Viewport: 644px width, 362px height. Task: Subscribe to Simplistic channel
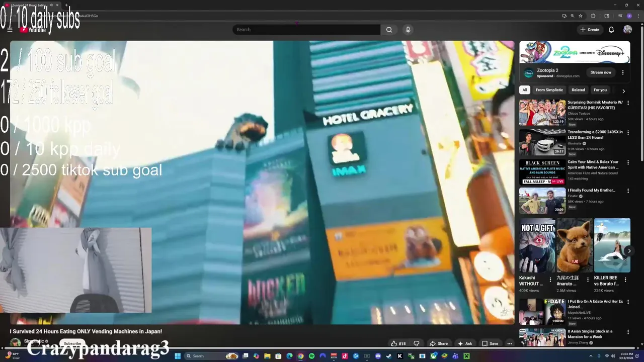point(72,343)
